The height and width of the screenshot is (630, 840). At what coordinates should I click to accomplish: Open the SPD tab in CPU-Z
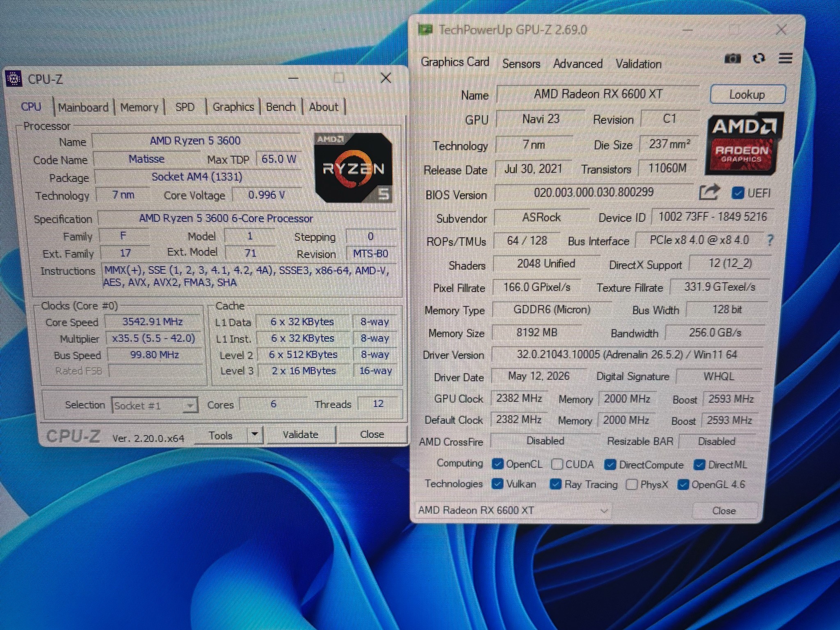(x=185, y=107)
